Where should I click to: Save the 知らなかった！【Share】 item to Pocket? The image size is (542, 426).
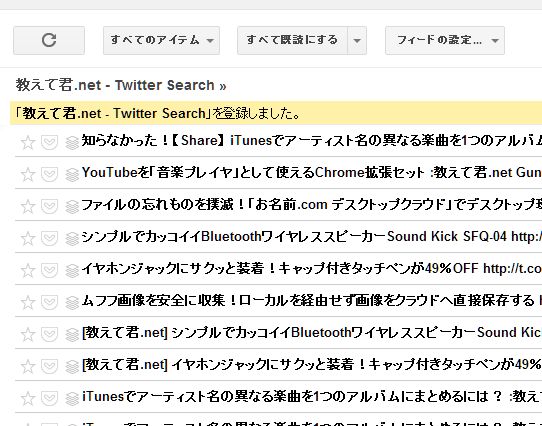click(x=49, y=142)
